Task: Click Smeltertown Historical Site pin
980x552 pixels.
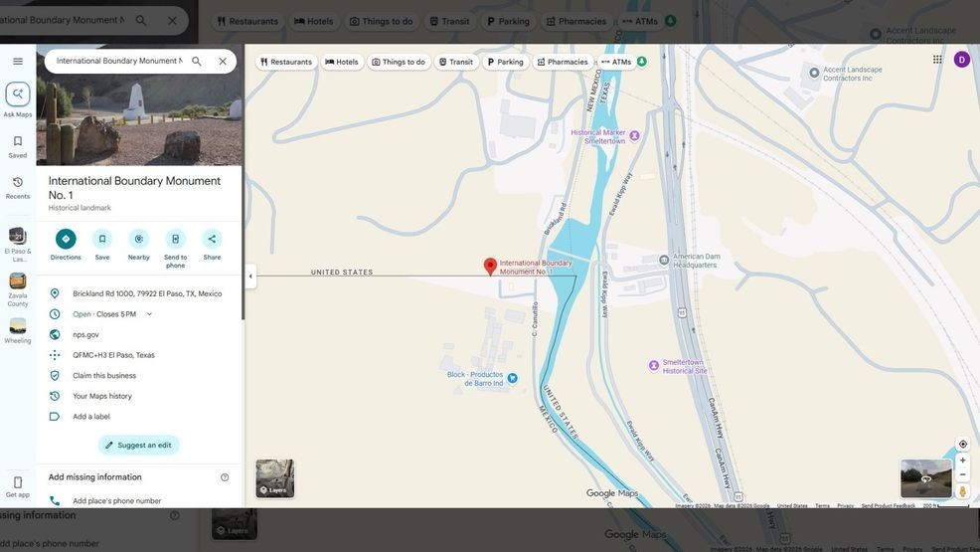Action: point(654,366)
